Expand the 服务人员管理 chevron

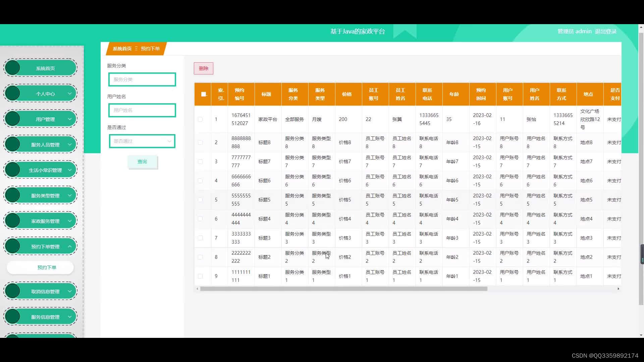70,144
